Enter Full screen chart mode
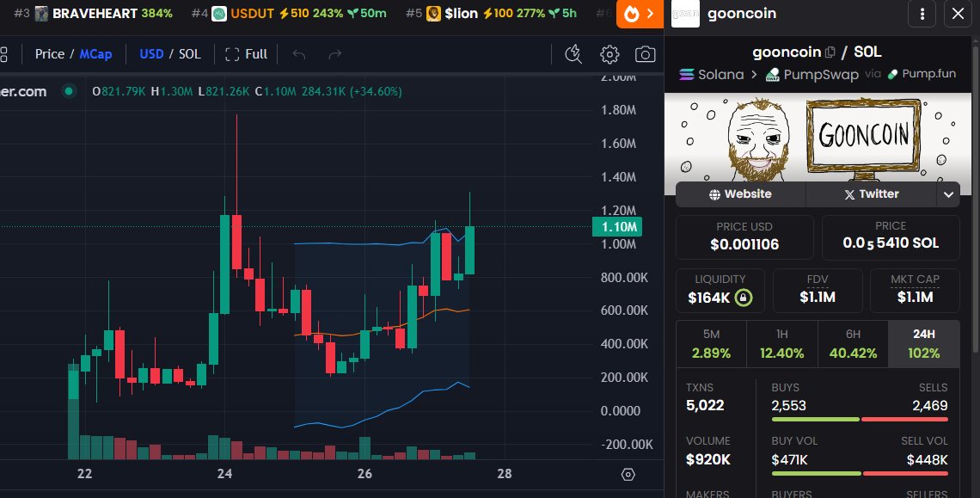This screenshot has height=498, width=980. click(246, 54)
